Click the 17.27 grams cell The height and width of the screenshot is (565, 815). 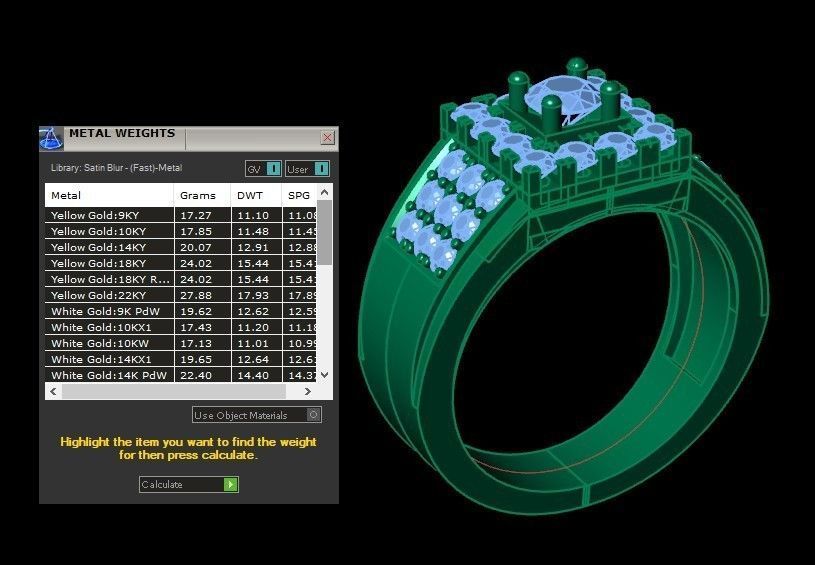(203, 215)
